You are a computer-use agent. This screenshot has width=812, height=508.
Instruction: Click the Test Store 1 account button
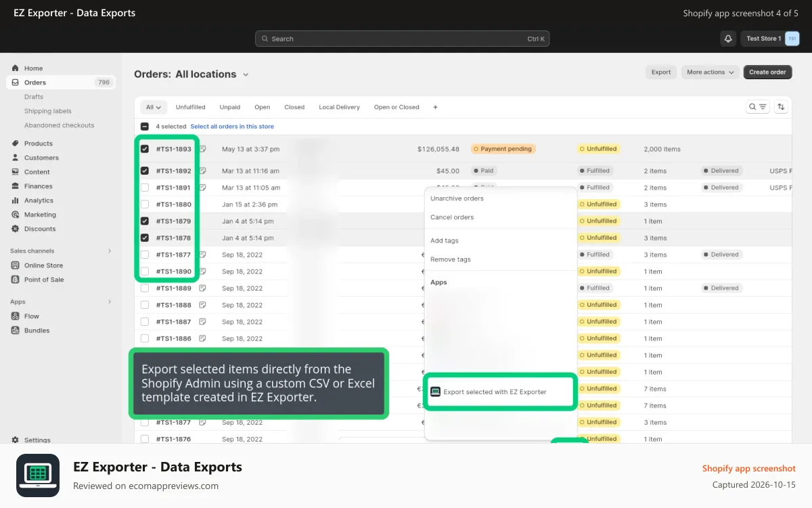pos(771,39)
